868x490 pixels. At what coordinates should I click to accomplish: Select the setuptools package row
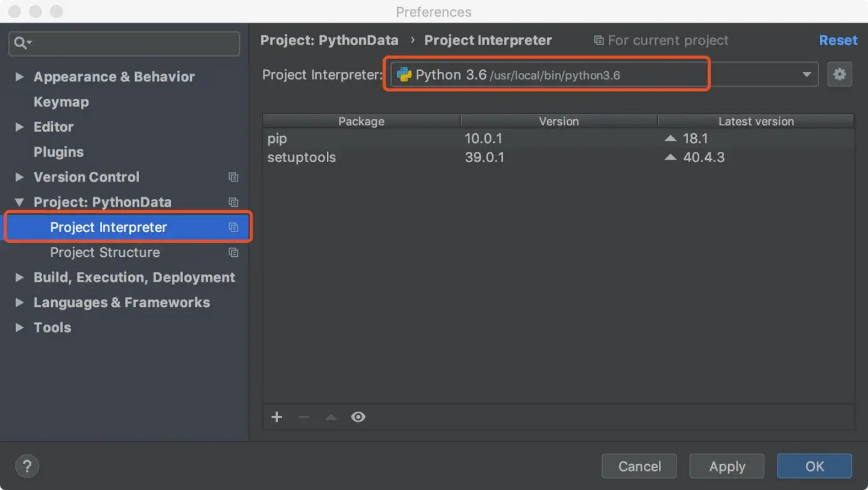click(x=301, y=157)
